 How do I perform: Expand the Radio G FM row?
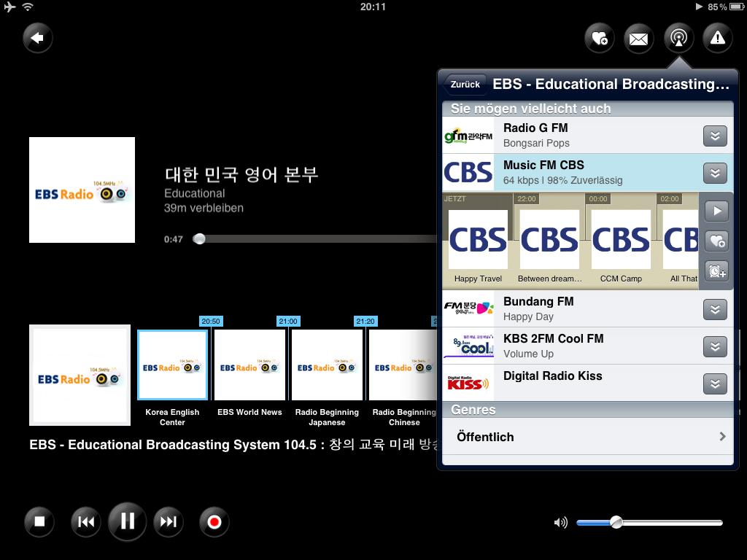715,136
